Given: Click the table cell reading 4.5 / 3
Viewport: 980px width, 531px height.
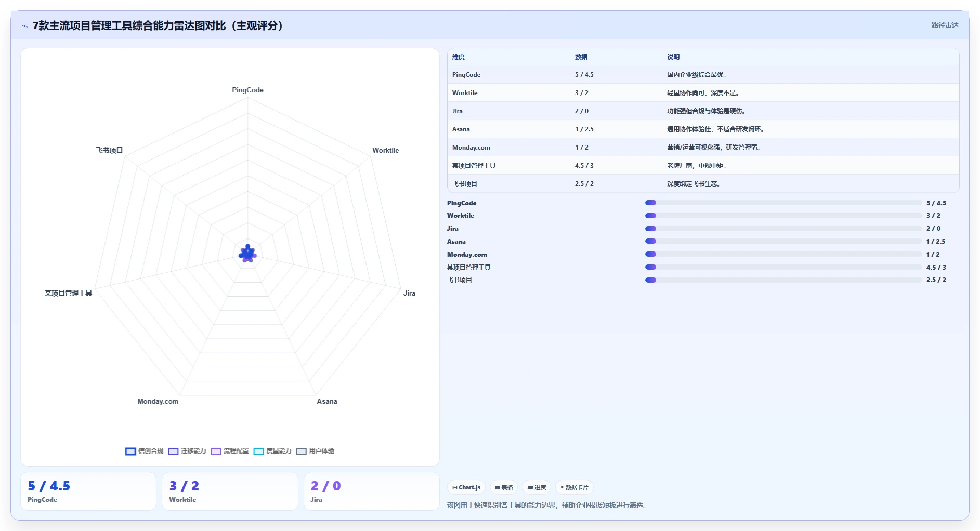Looking at the screenshot, I should (x=584, y=166).
